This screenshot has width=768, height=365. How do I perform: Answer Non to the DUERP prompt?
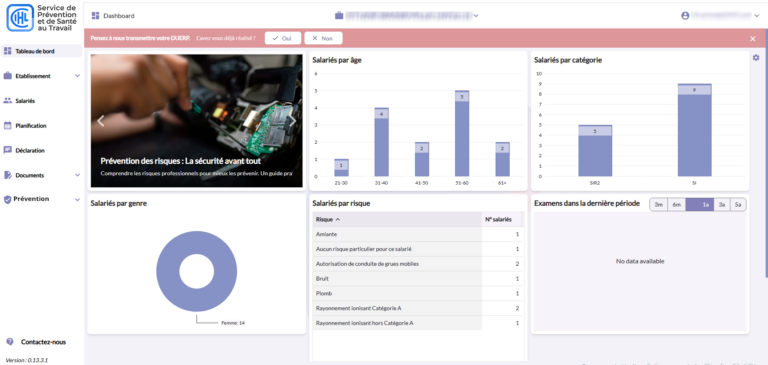pyautogui.click(x=323, y=38)
